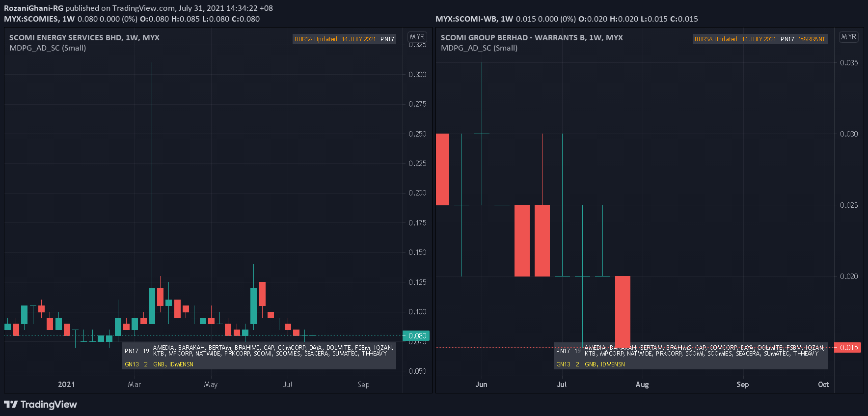Image resolution: width=868 pixels, height=416 pixels.
Task: Click the May time axis label
Action: click(x=211, y=384)
